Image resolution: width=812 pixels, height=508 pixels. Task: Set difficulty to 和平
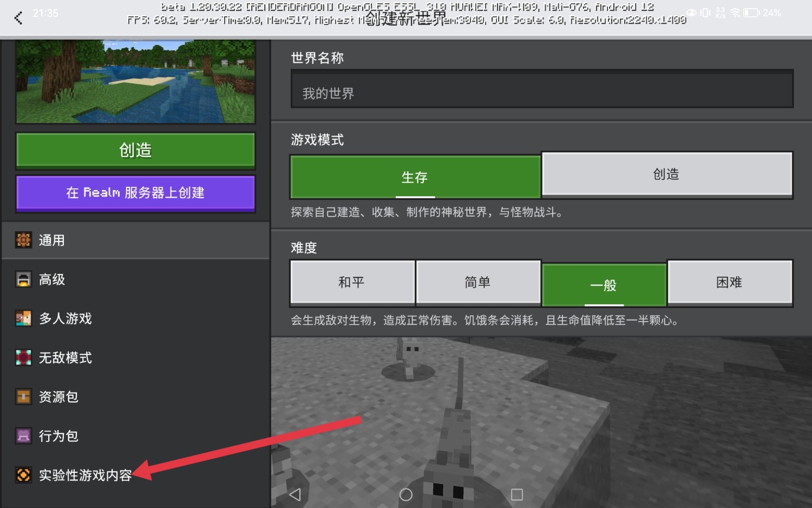(352, 282)
